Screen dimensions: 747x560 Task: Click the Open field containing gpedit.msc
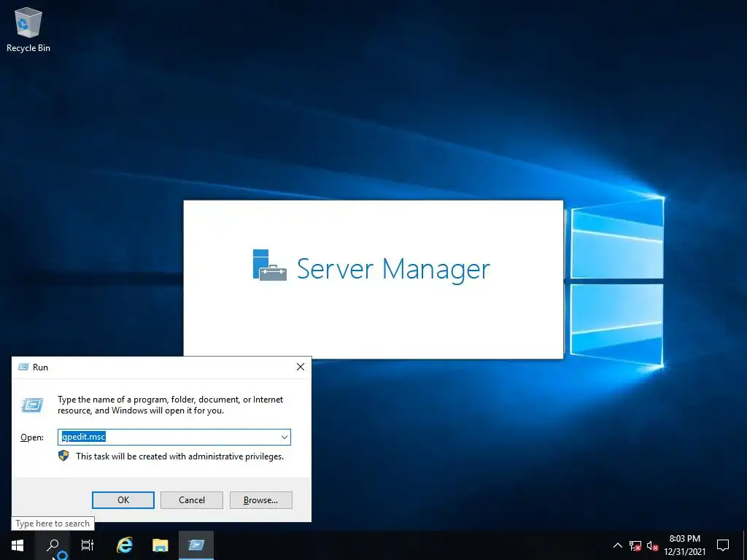tap(174, 437)
